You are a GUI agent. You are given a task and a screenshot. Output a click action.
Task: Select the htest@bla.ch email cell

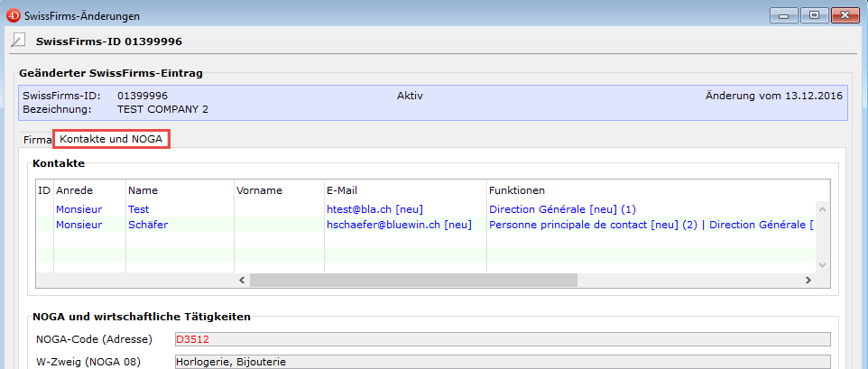pyautogui.click(x=374, y=209)
